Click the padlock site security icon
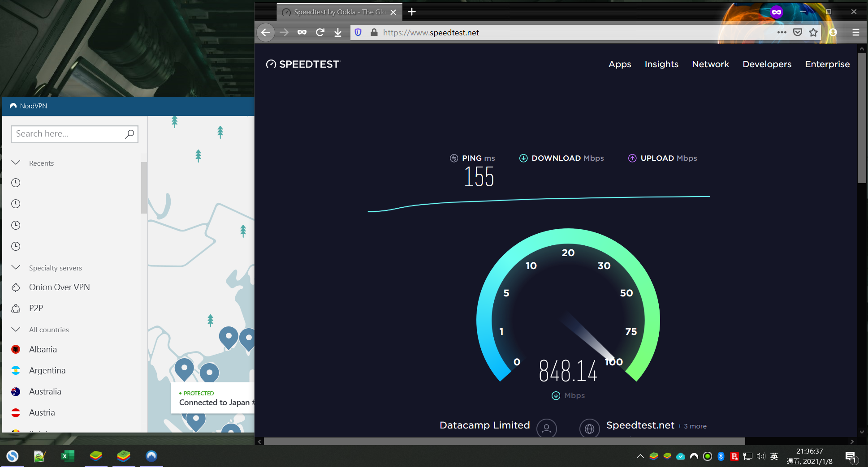This screenshot has width=868, height=467. coord(374,32)
